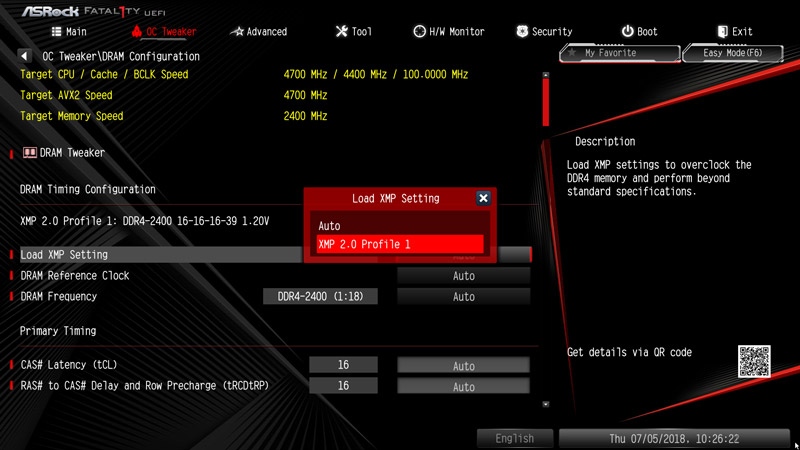Click the Boot power icon

pyautogui.click(x=627, y=32)
